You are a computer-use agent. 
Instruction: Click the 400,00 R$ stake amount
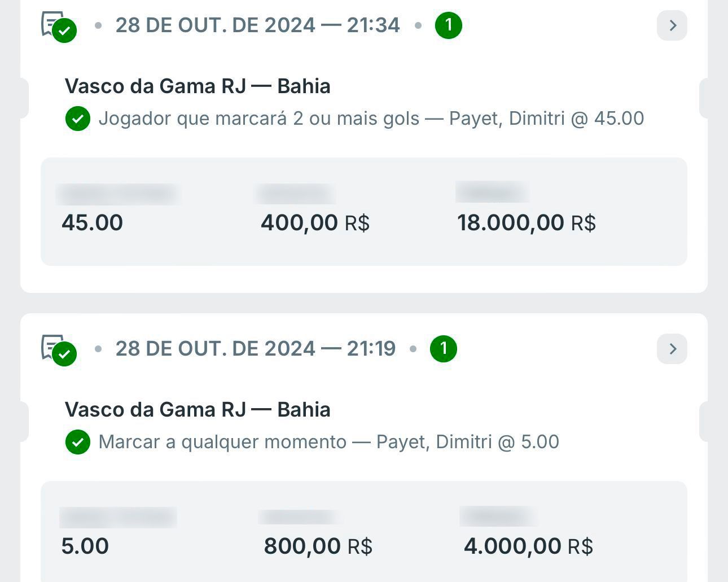pos(315,223)
